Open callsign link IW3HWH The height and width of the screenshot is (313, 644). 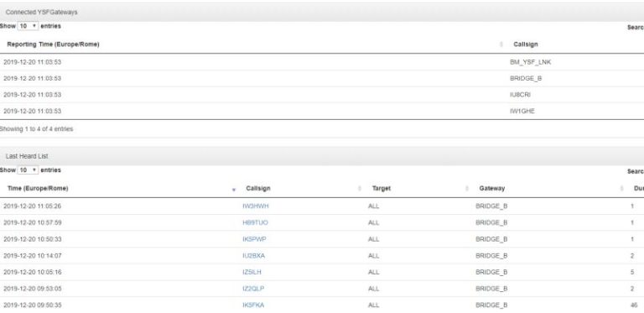tap(256, 206)
